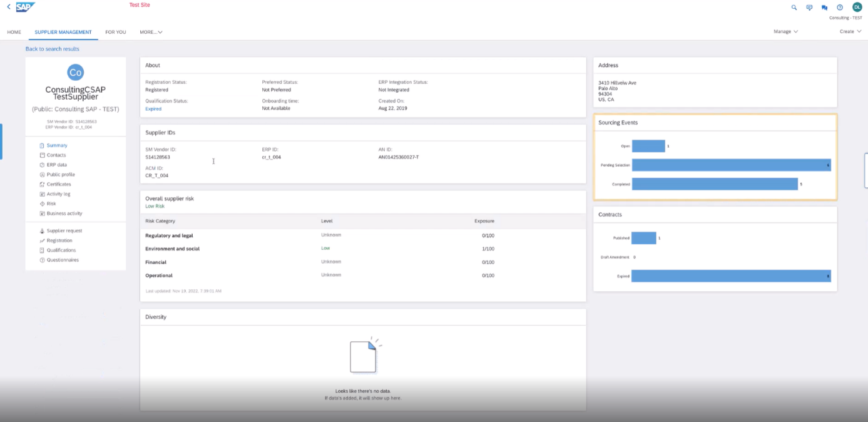868x422 pixels.
Task: Click the Expired bar in Contracts chart
Action: (731, 275)
